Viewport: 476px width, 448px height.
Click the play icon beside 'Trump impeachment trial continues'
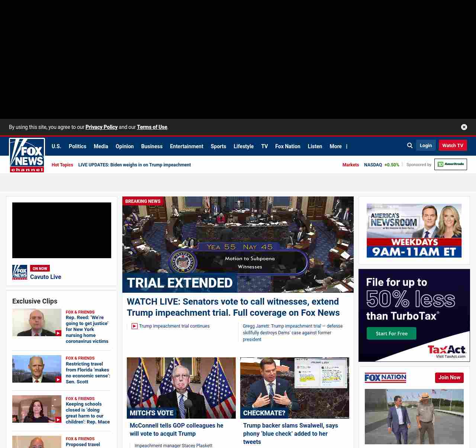click(135, 326)
